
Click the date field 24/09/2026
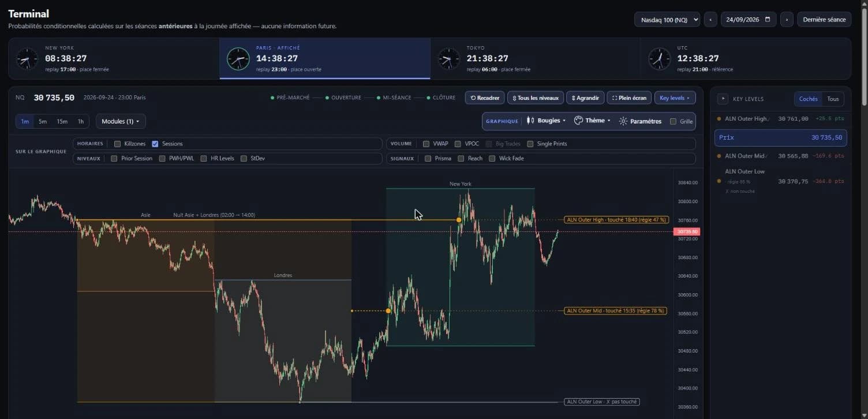tap(748, 19)
